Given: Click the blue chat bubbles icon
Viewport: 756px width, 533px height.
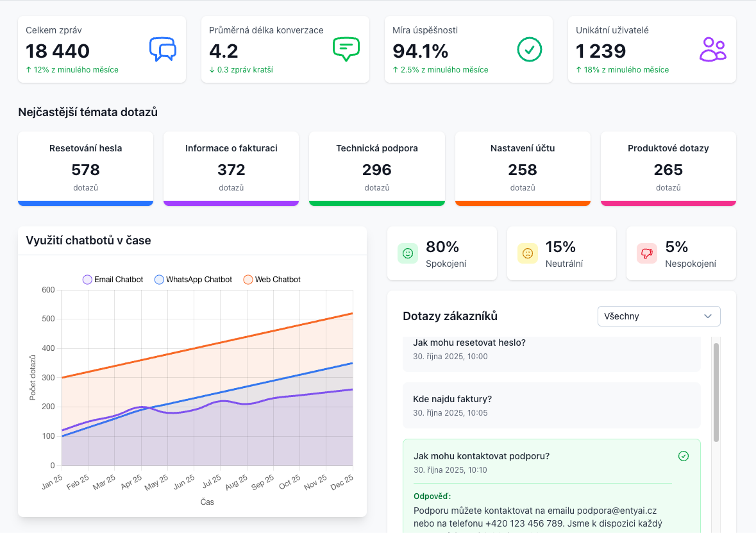Looking at the screenshot, I should [163, 49].
